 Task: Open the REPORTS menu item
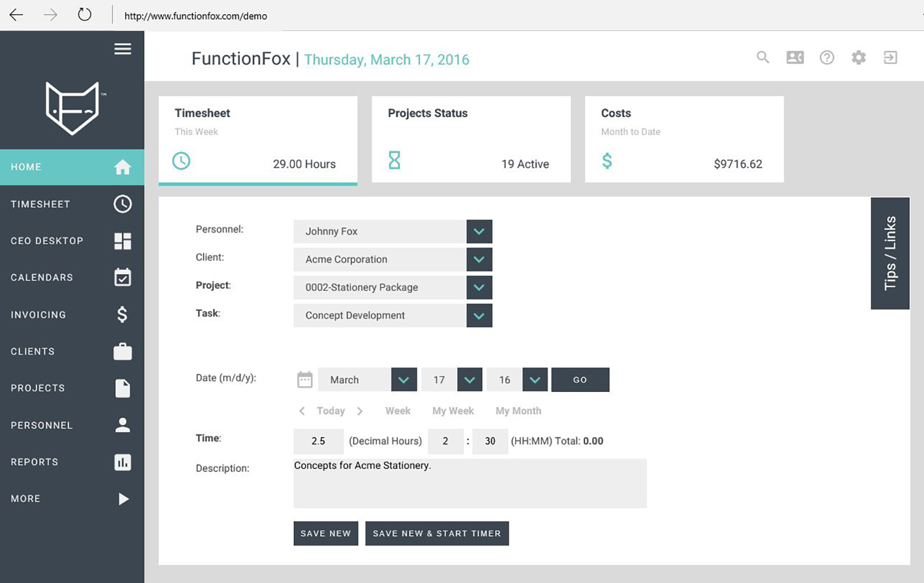tap(72, 462)
